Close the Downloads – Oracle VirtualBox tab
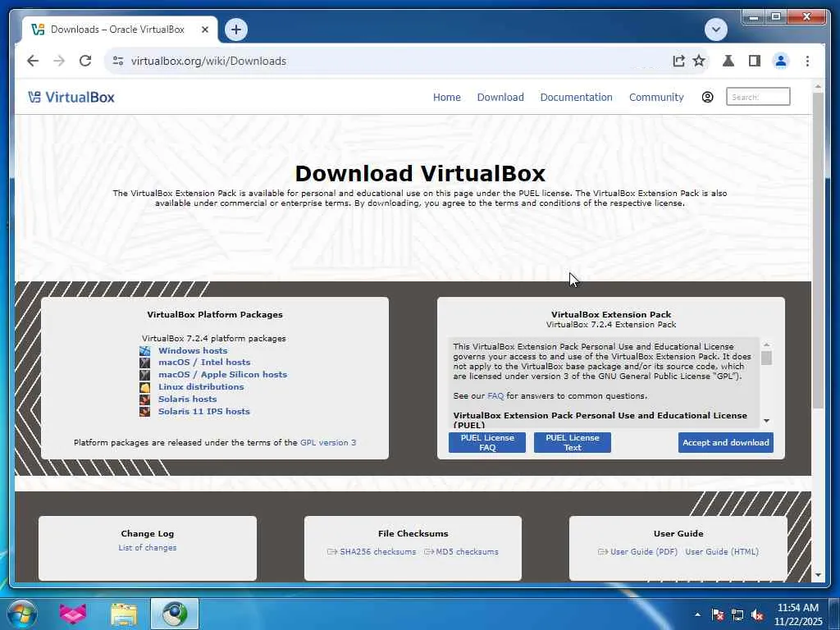The image size is (840, 630). tap(204, 30)
